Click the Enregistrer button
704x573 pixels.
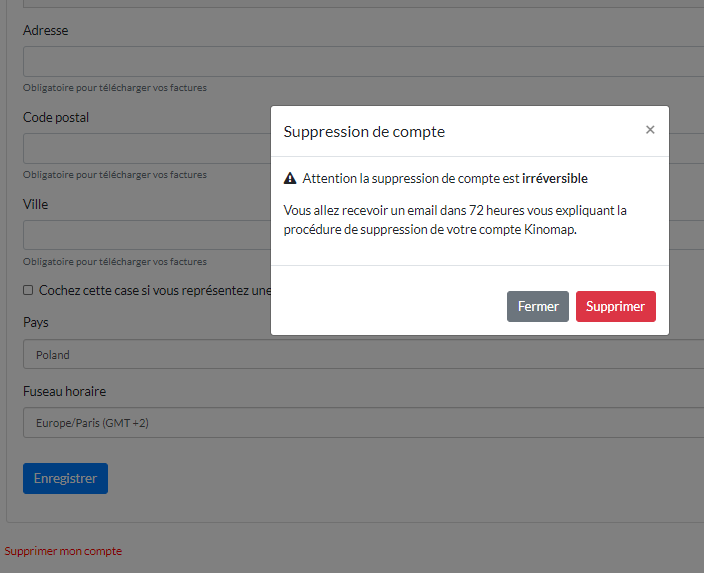point(66,478)
